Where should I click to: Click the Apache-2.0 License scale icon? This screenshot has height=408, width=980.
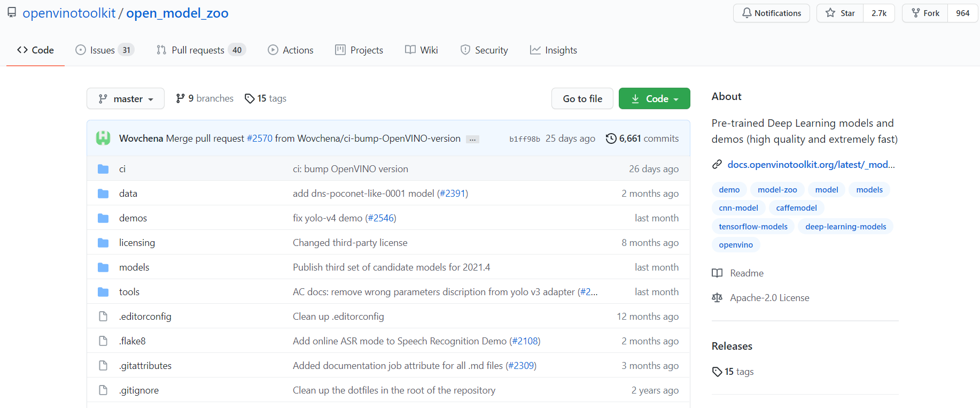pos(717,298)
